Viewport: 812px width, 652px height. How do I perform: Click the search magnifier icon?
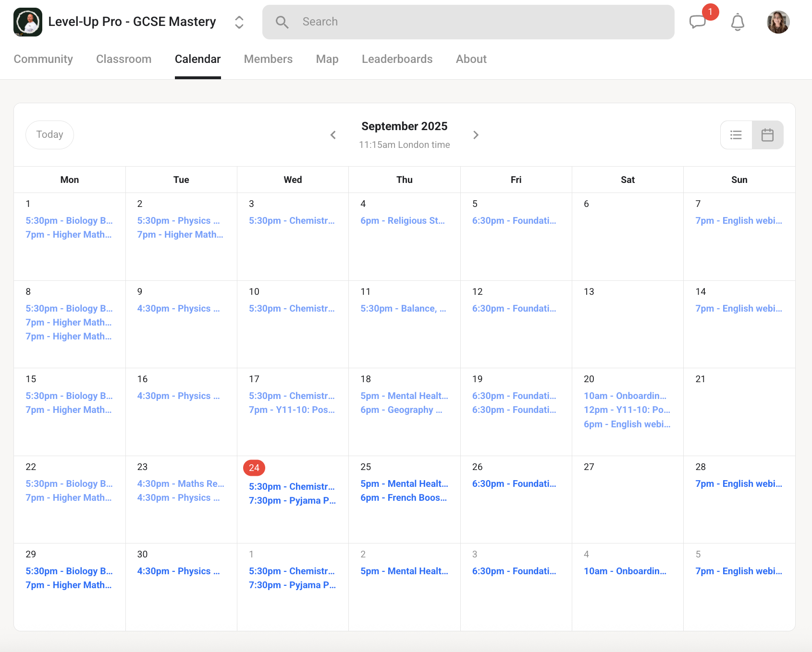282,22
